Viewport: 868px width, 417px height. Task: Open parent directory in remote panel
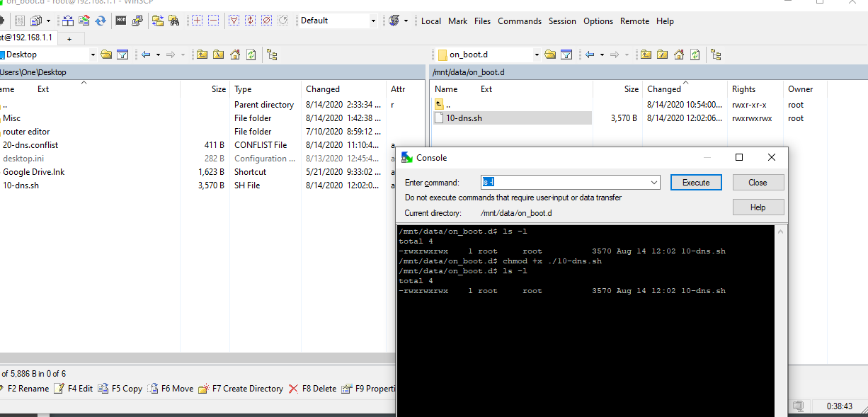(646, 54)
